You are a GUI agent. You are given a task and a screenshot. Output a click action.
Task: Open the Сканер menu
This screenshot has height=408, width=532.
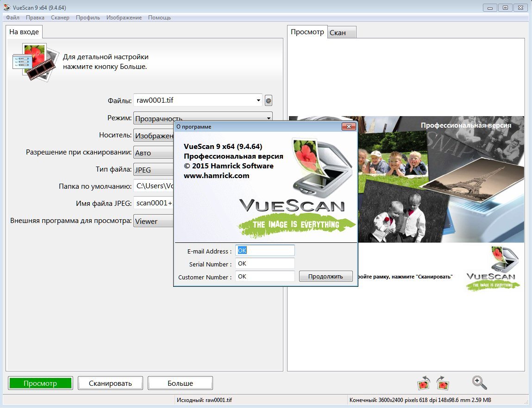click(60, 18)
